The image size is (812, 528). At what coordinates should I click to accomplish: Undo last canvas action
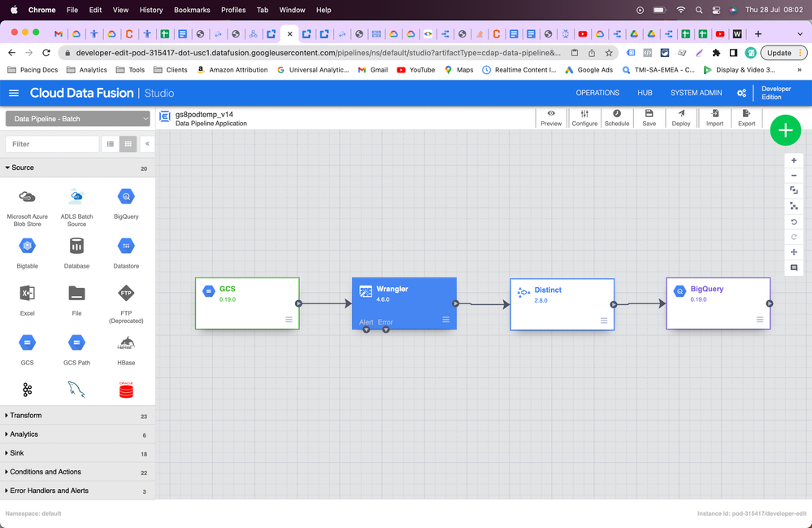pos(793,222)
